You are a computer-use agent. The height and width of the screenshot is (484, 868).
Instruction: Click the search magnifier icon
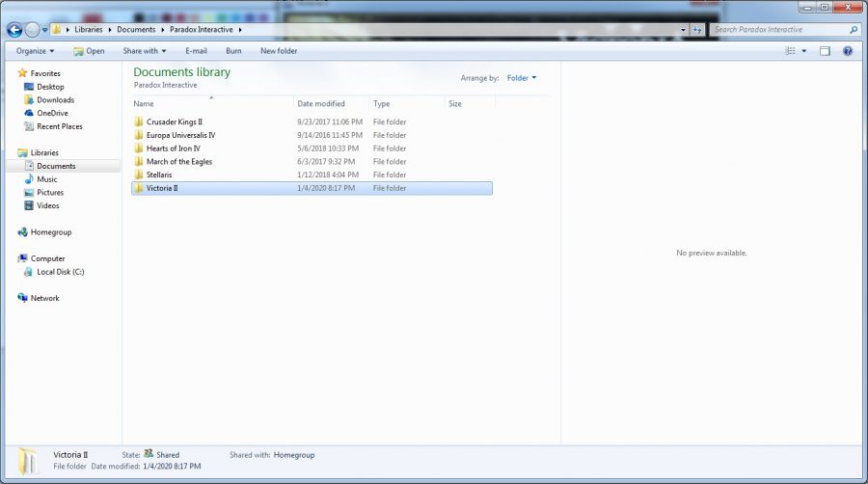(x=854, y=30)
